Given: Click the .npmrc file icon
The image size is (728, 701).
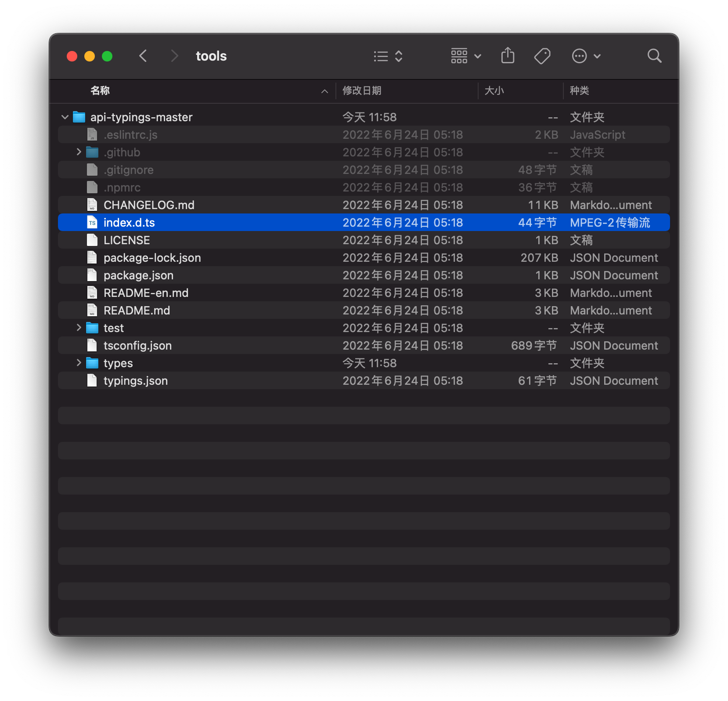Looking at the screenshot, I should tap(92, 187).
